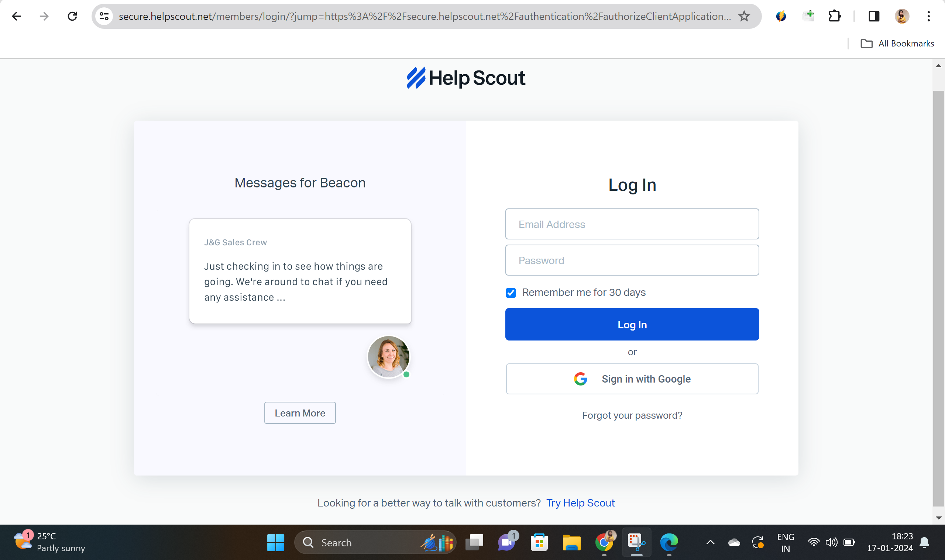Open the volume speaker icon
945x560 pixels.
[x=831, y=543]
